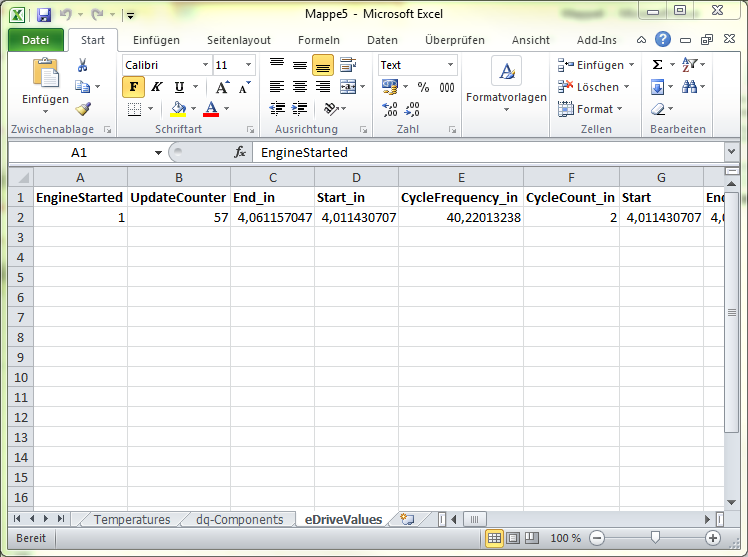
Task: Click the decrease decimal places icon
Action: coord(412,109)
